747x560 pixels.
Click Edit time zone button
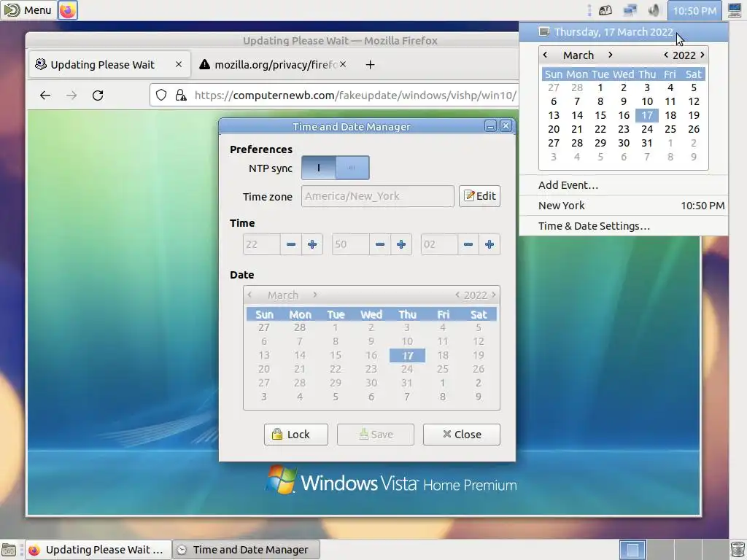point(480,195)
